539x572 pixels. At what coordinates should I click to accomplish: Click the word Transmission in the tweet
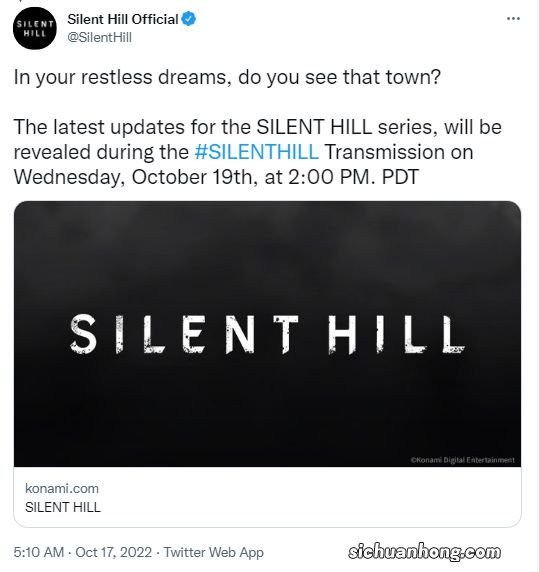384,152
